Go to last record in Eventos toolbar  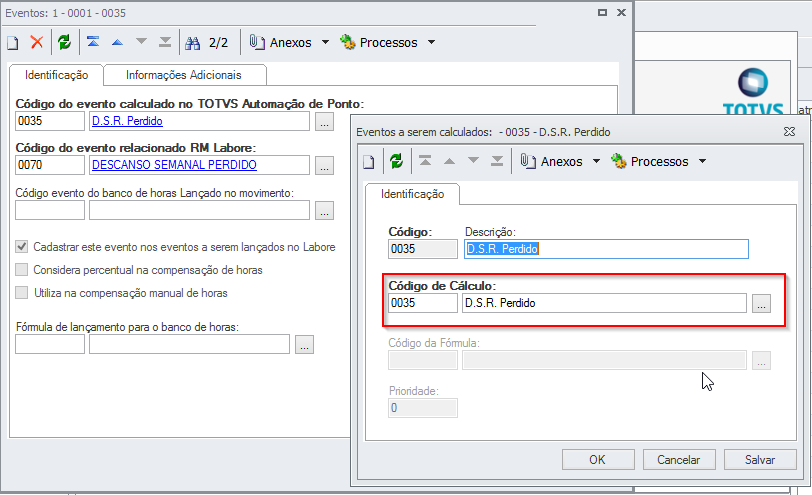coord(165,42)
